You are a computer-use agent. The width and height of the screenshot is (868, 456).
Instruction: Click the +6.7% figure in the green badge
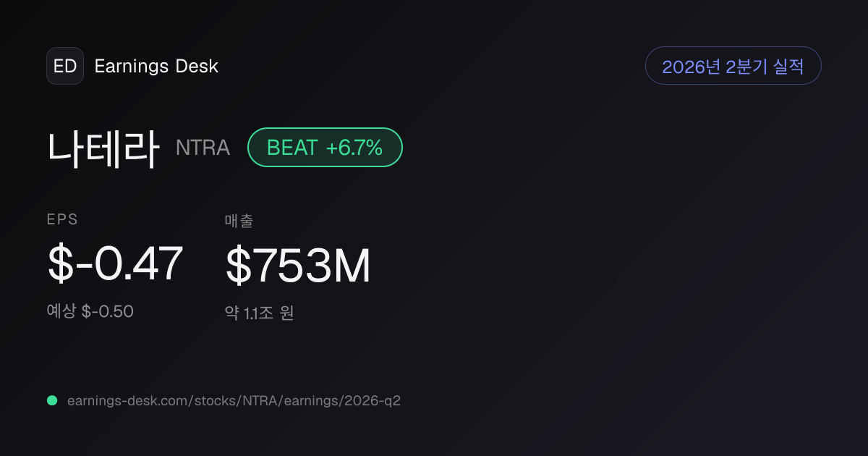click(354, 148)
